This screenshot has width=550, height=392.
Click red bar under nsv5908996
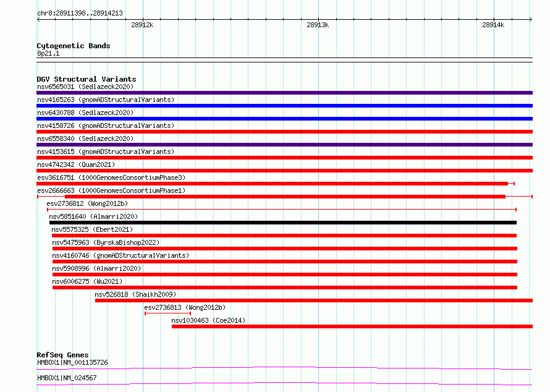click(285, 275)
